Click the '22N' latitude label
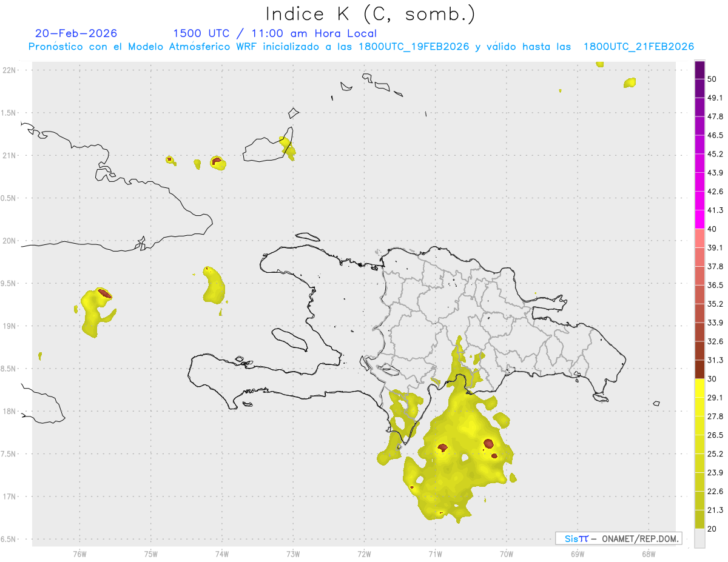Viewport: 728px width, 562px height. coord(10,70)
